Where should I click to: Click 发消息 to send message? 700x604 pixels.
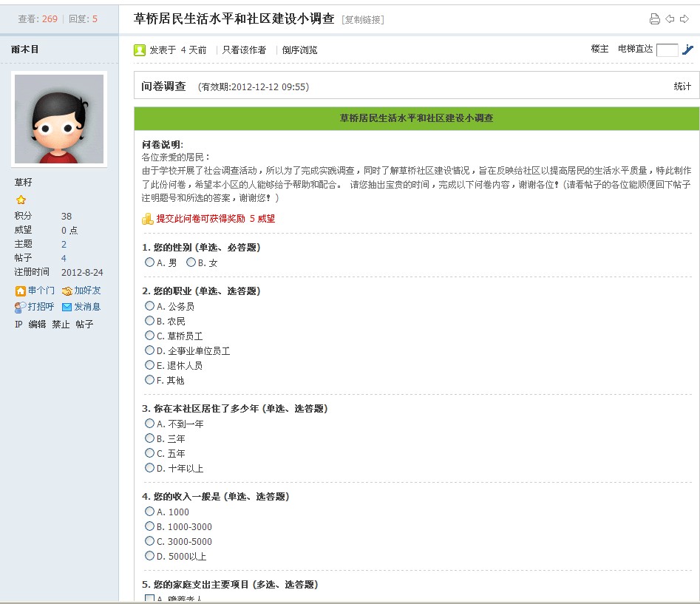(x=87, y=307)
